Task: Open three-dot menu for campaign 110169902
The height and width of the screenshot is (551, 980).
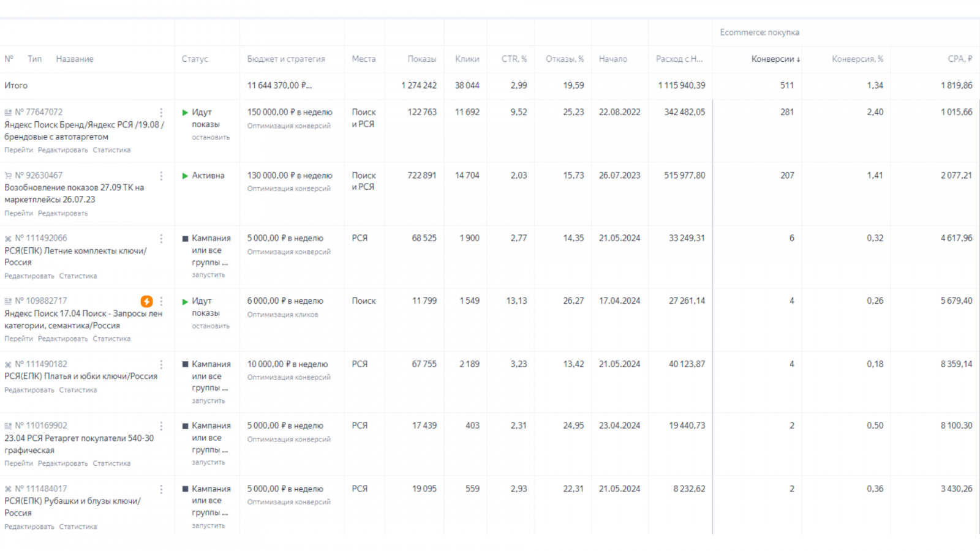Action: tap(161, 426)
